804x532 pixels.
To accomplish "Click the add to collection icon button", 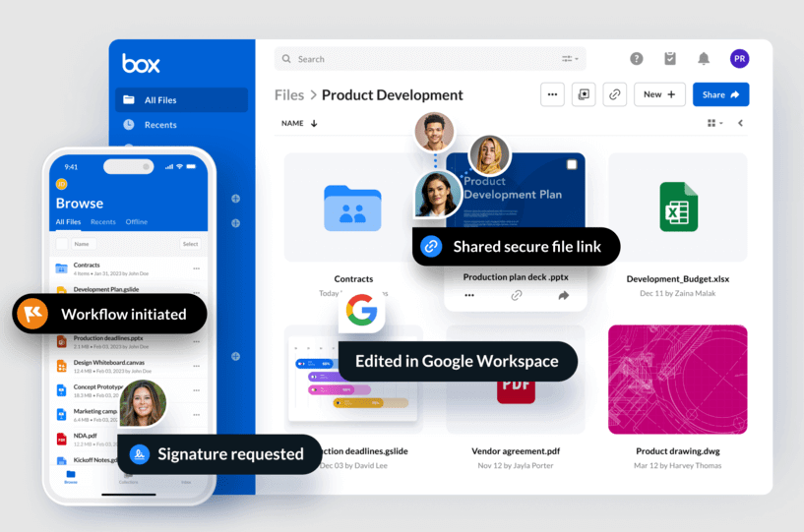I will point(584,94).
